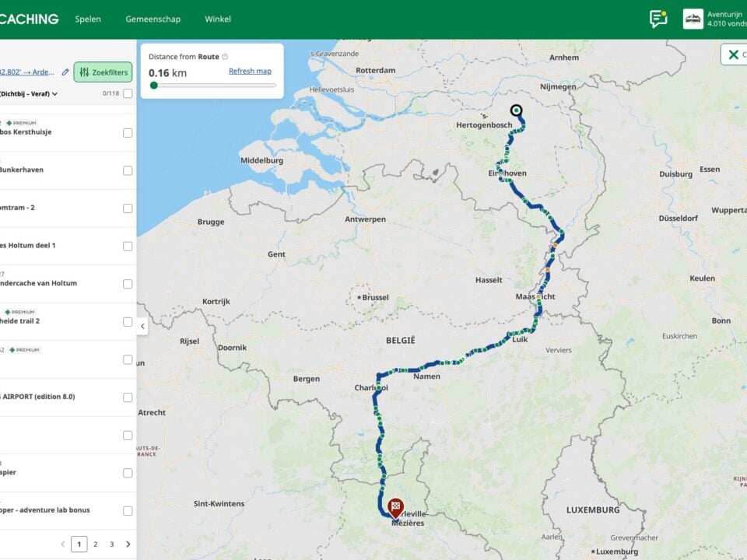Collapse the sidebar with the arrow tab
This screenshot has height=560, width=747.
click(142, 326)
